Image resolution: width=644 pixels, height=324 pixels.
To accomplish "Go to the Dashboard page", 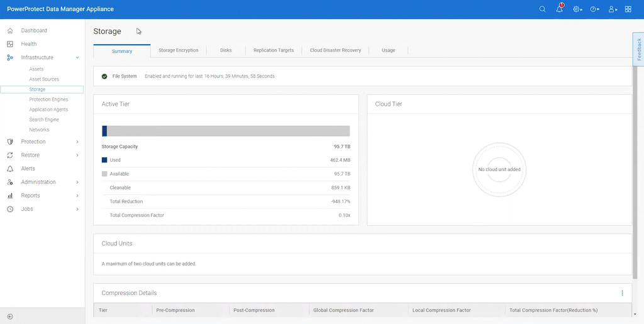I will point(34,30).
